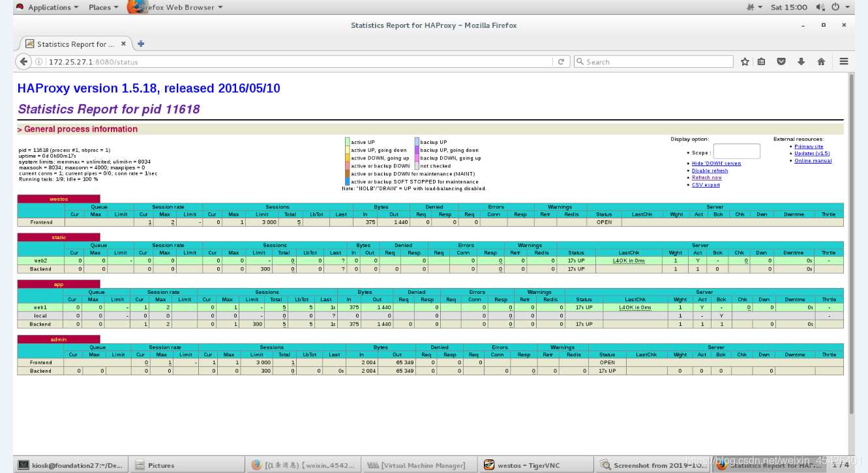The width and height of the screenshot is (868, 473).
Task: Open Primary site link
Action: (809, 147)
